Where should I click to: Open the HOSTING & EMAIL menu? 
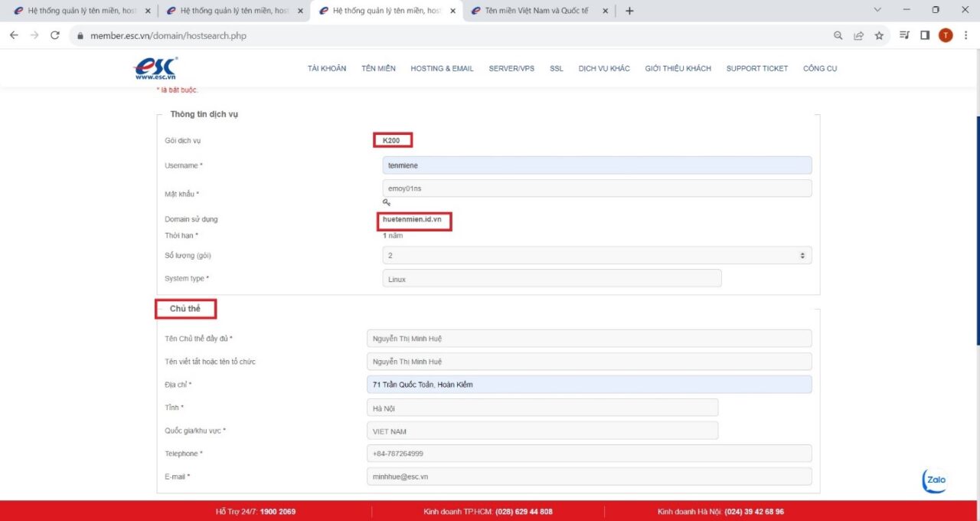[442, 69]
